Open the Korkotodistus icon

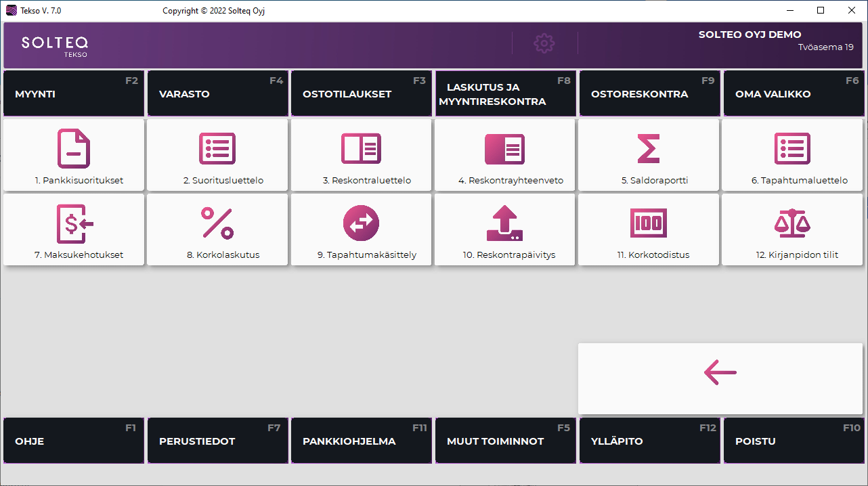pyautogui.click(x=649, y=223)
